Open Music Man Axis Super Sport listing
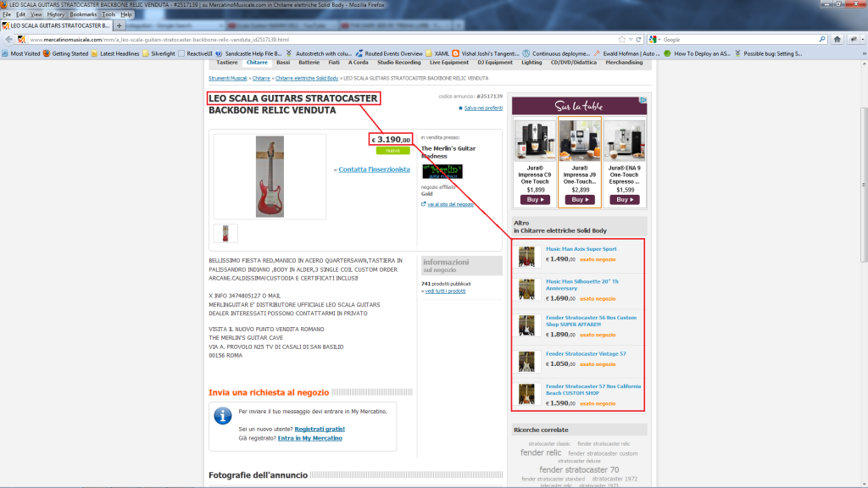This screenshot has width=868, height=488. (581, 249)
